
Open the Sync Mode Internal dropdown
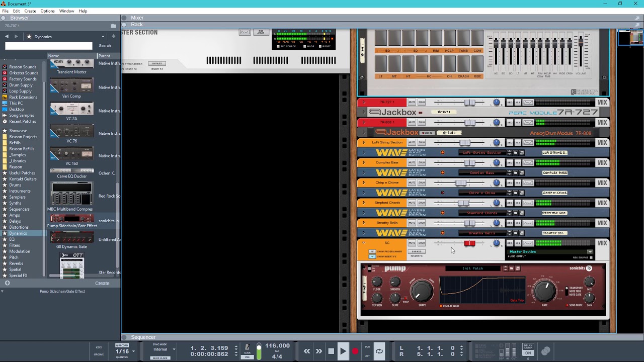click(163, 349)
